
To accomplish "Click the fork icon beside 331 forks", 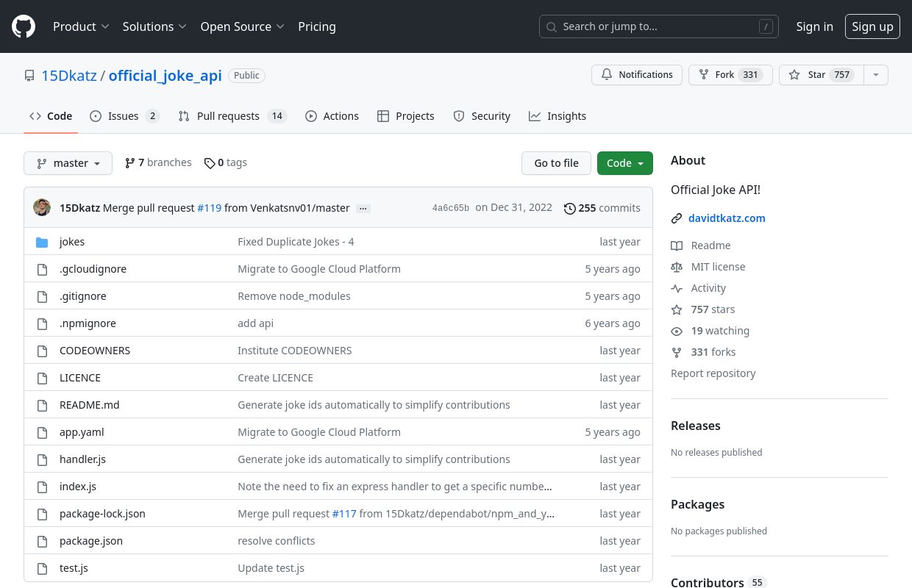I will coord(677,352).
